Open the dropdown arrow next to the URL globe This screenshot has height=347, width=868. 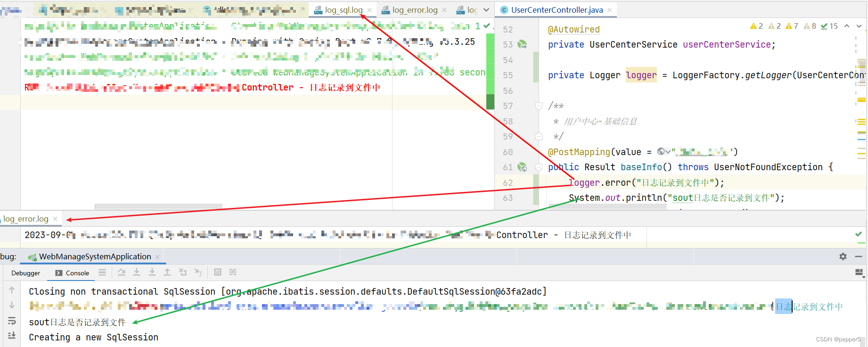click(668, 151)
